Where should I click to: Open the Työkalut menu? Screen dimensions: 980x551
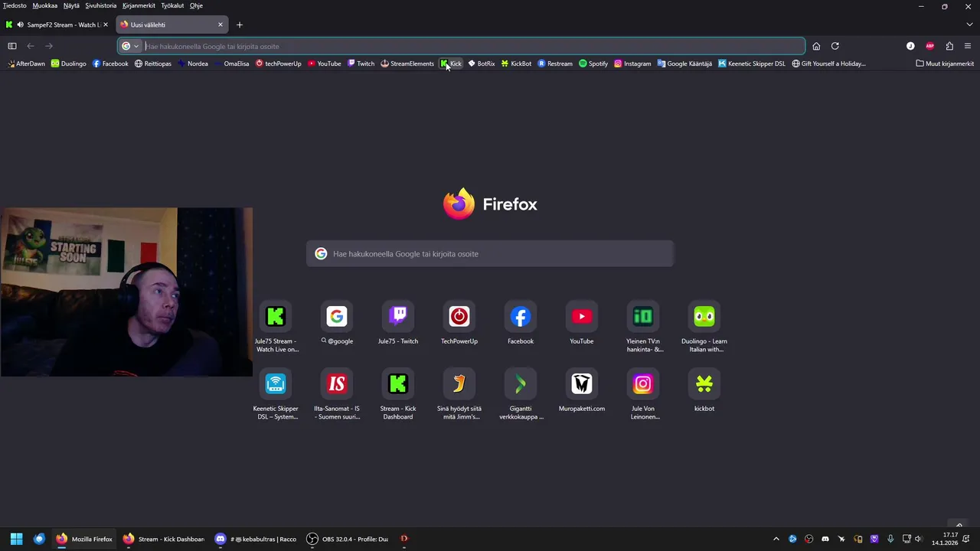[172, 5]
